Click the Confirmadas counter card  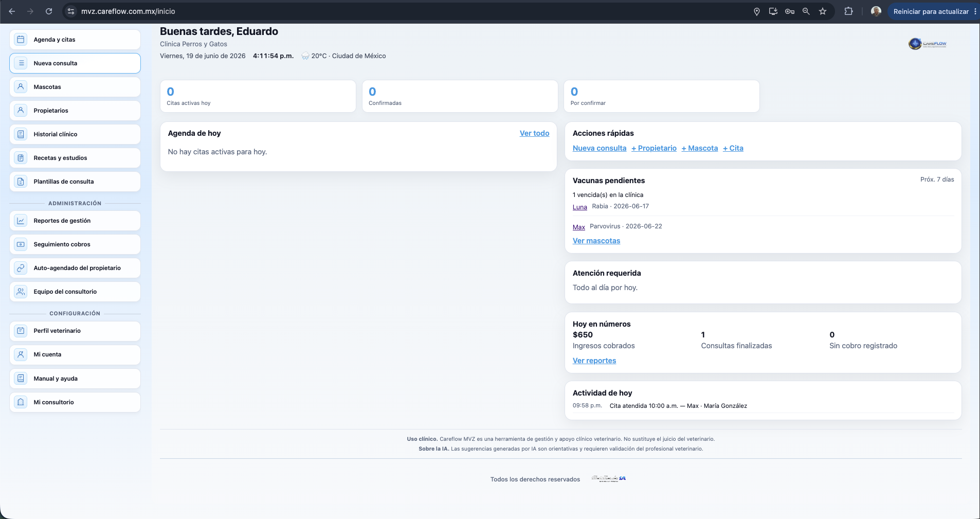coord(460,96)
